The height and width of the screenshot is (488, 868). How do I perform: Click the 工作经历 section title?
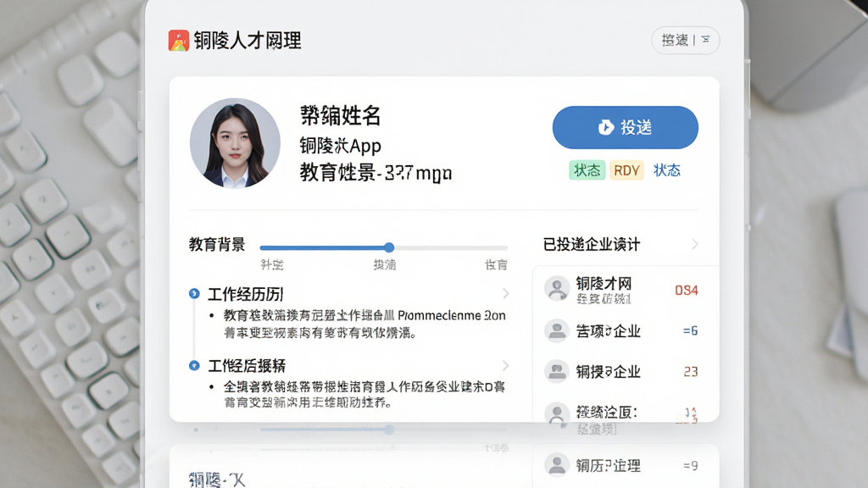pos(245,294)
